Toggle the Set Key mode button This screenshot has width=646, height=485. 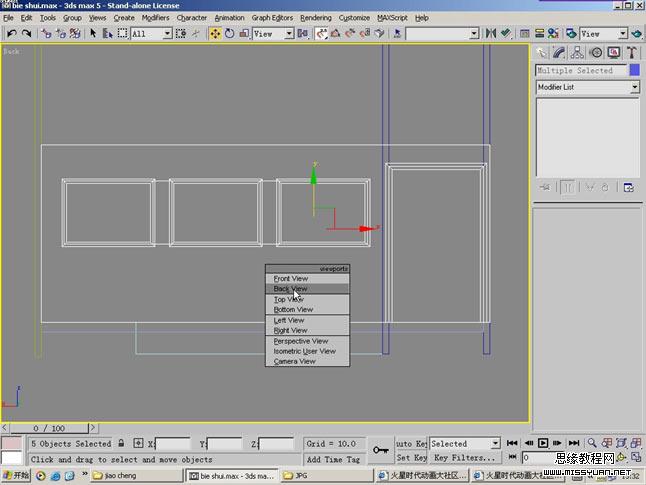coord(411,458)
